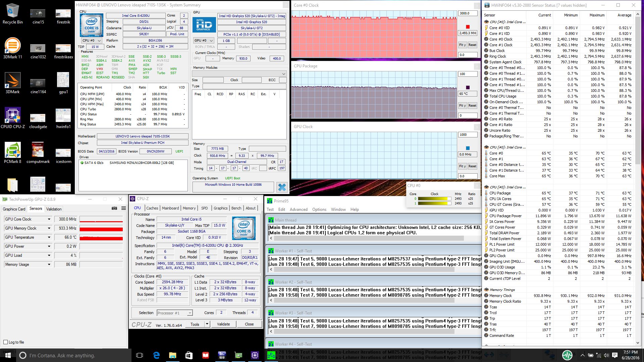Switch to the Graphics Card tab in GPU-Z

point(14,209)
